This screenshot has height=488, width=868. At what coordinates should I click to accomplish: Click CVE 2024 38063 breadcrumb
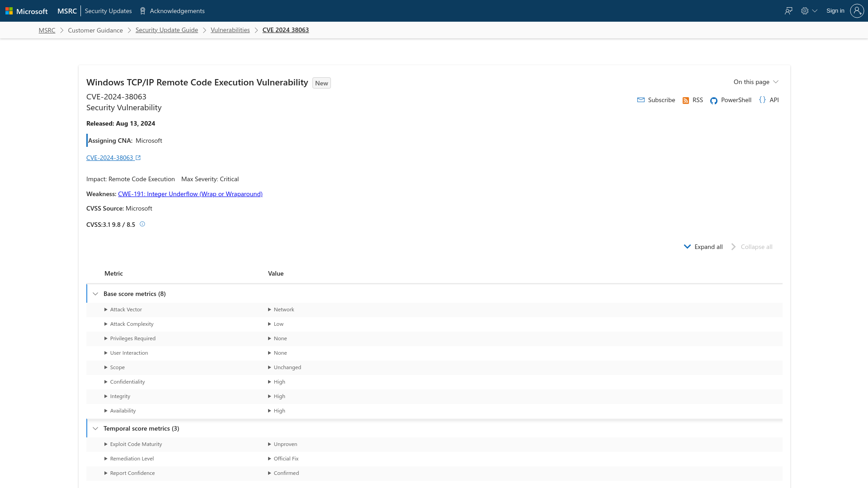(x=286, y=30)
